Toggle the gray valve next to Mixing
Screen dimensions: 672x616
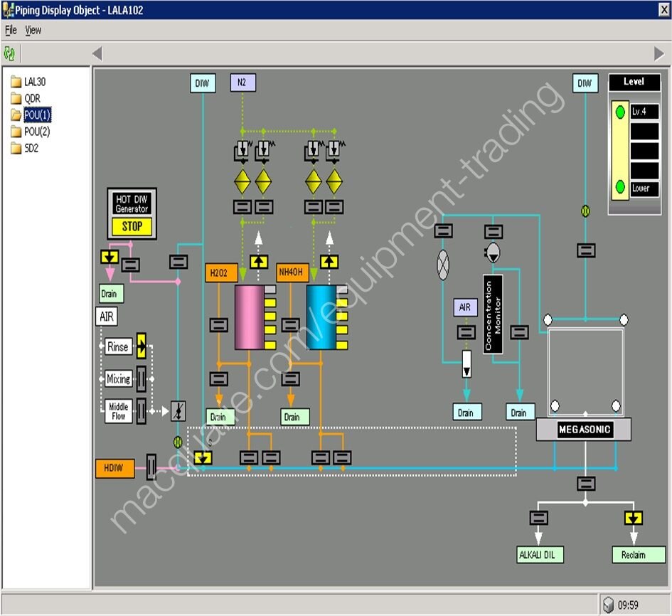pos(142,379)
